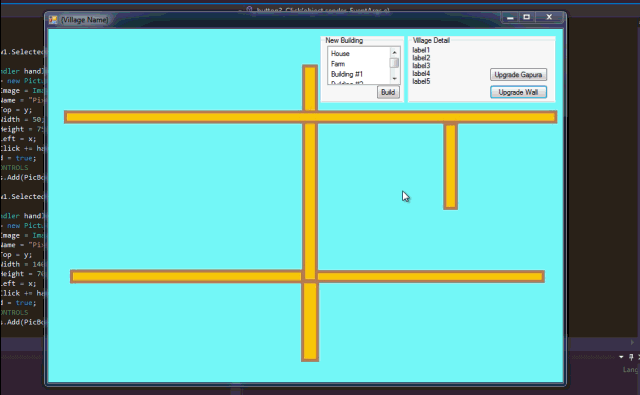Pin the bottom tool window with pushpin icon
The image size is (640, 395).
[x=631, y=357]
